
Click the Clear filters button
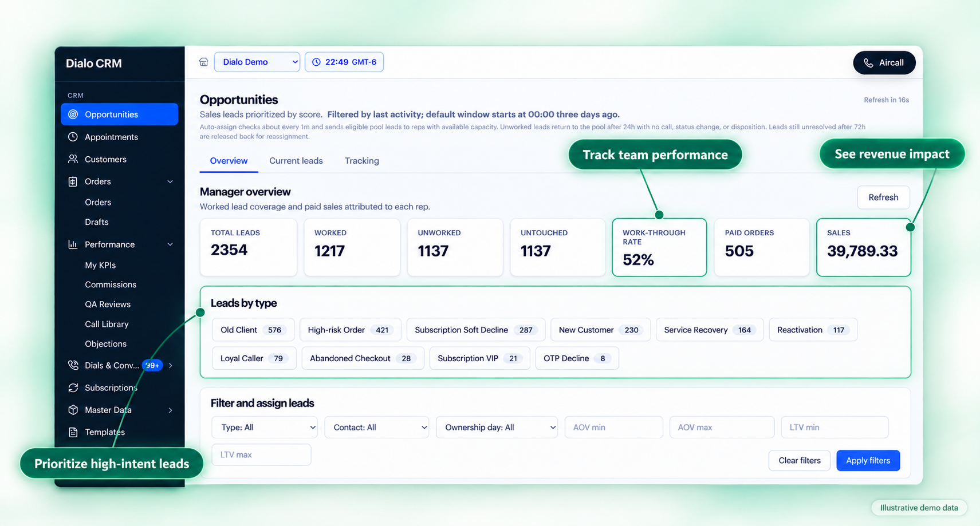(x=799, y=461)
